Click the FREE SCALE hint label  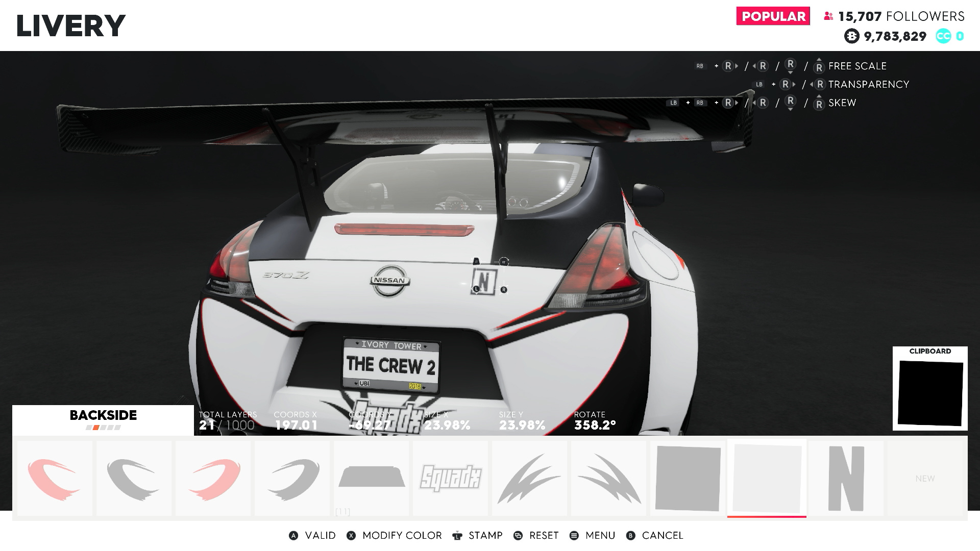tap(857, 66)
